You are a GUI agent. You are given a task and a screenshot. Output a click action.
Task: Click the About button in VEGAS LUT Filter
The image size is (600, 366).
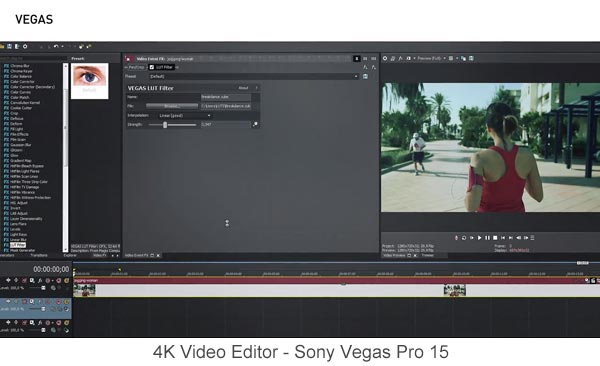[x=243, y=88]
